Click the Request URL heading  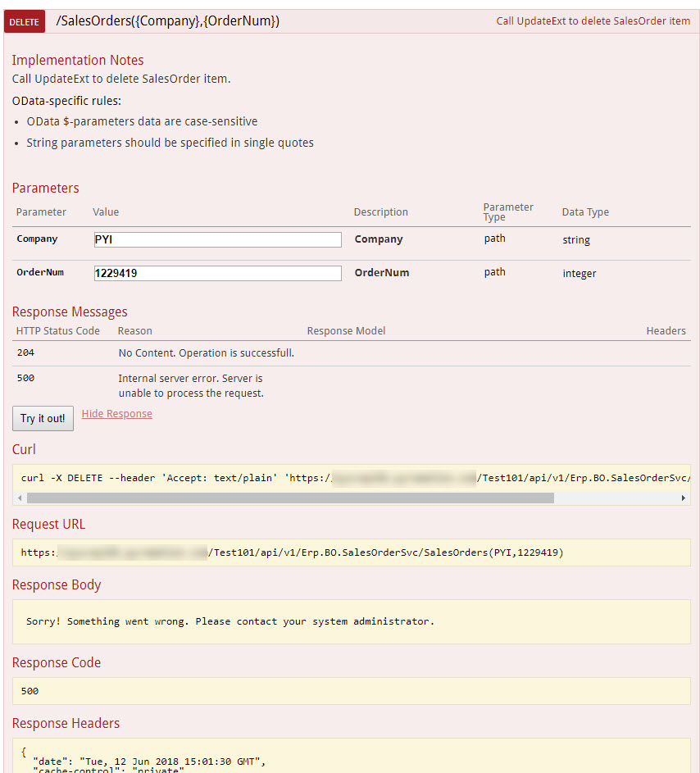48,524
